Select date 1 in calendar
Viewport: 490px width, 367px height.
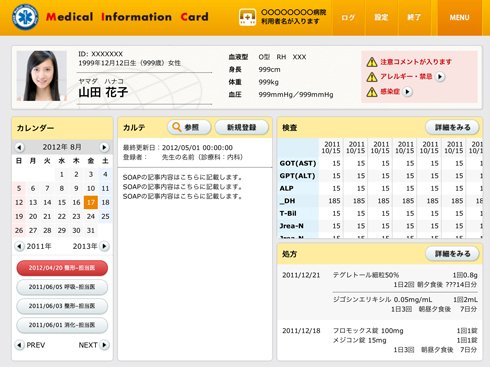(62, 174)
